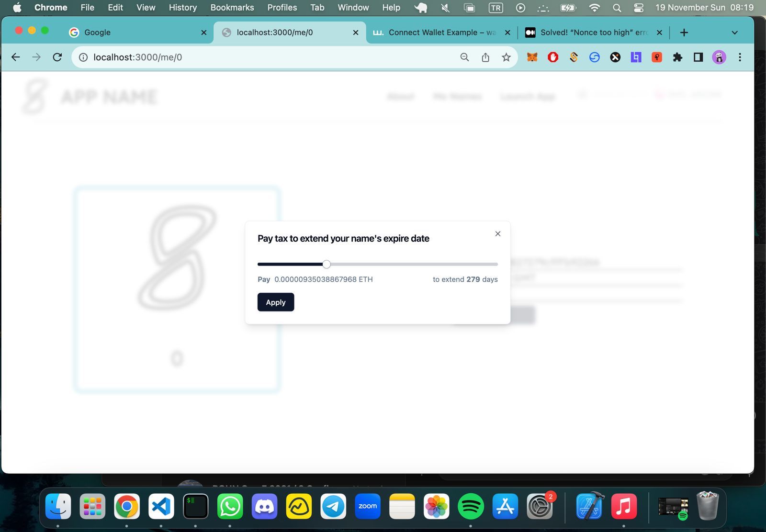Click the tax slider thumb

[x=327, y=264]
